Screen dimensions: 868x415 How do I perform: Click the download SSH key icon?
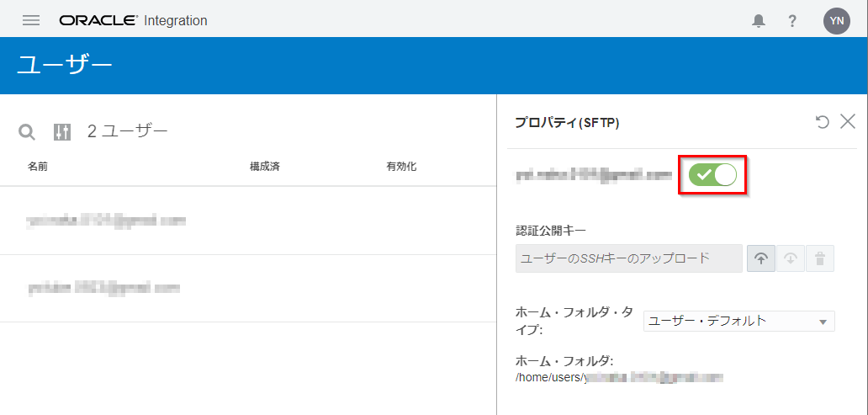[790, 258]
